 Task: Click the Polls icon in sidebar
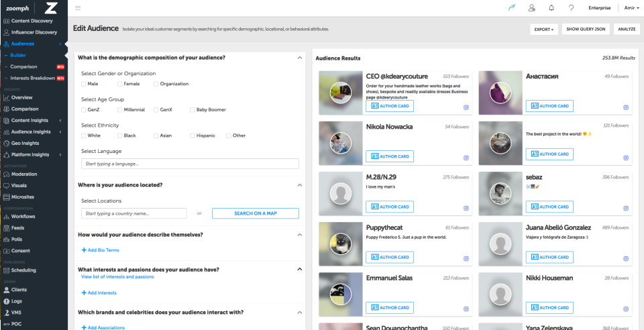point(6,239)
